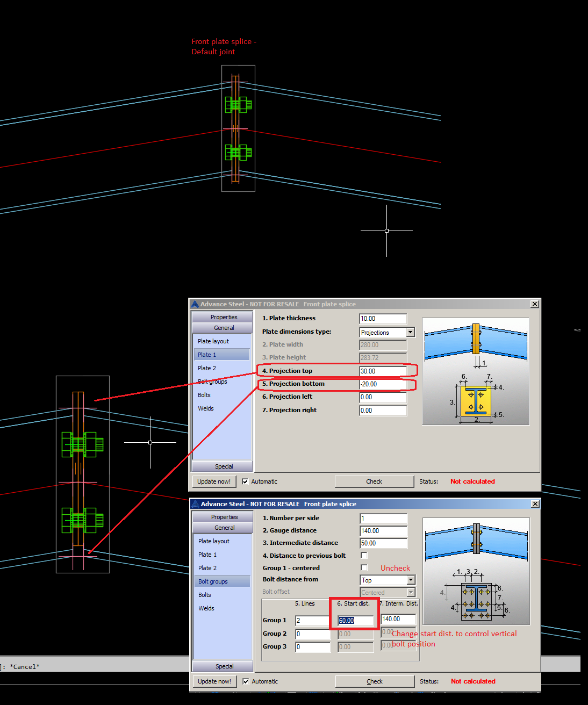The width and height of the screenshot is (588, 705).
Task: Click the Advance Steel icon in upper dialog title
Action: point(195,304)
